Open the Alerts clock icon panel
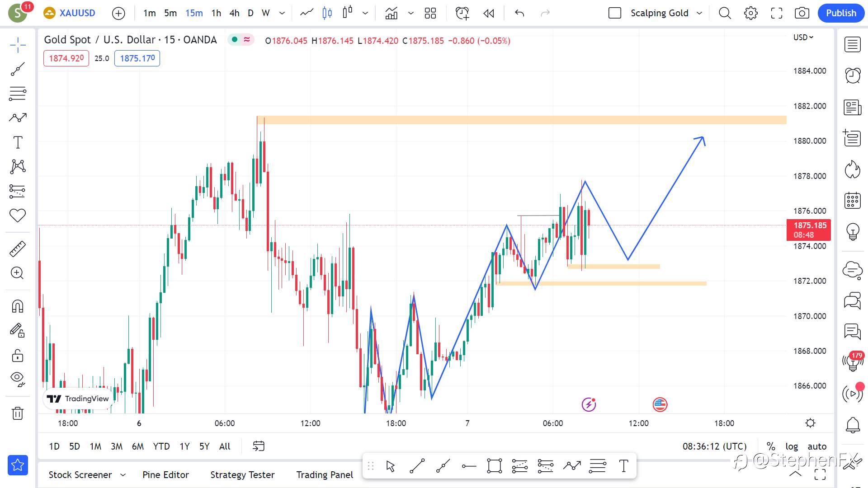 pos(853,75)
